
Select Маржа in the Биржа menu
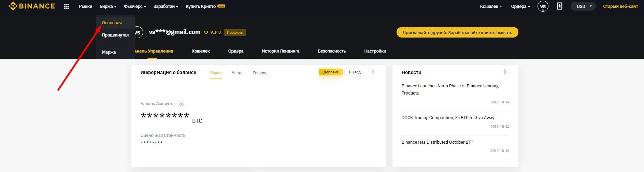point(109,52)
